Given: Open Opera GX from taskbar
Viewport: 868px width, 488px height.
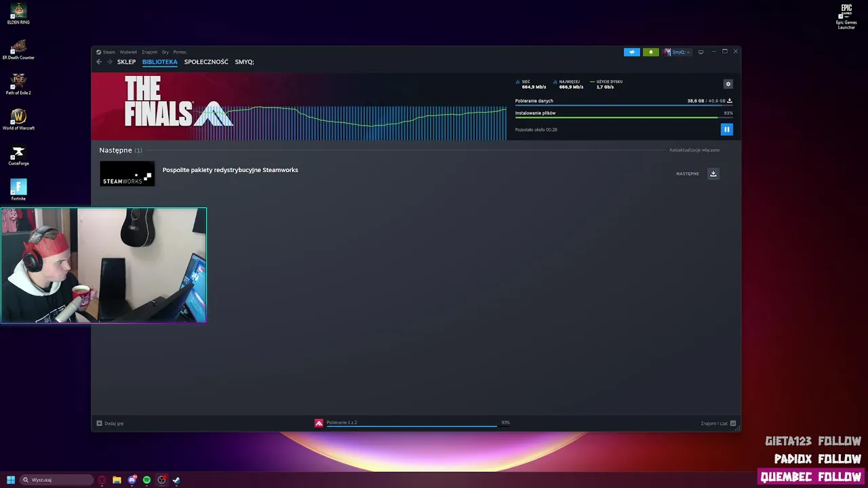Looking at the screenshot, I should 102,480.
